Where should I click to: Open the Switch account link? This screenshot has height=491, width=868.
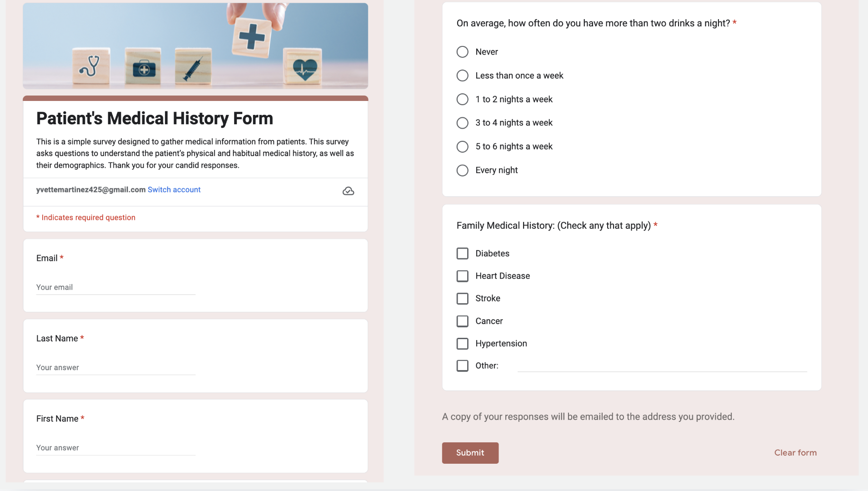pos(174,190)
